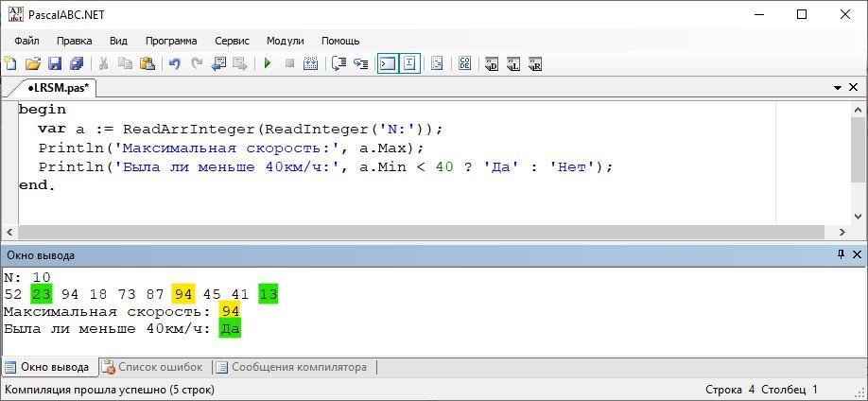Screen dimensions: 868x401
Task: Click 'ReadArrInteger' in the code line
Action: (188, 129)
